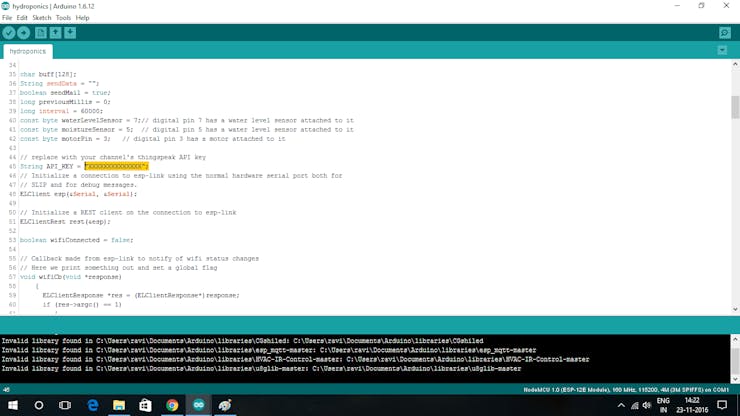Click thingspeak API key comment line
The width and height of the screenshot is (740, 416).
tap(113, 157)
